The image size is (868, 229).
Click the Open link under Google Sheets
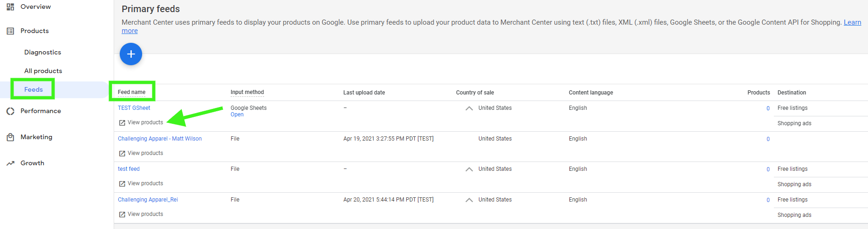tap(237, 114)
